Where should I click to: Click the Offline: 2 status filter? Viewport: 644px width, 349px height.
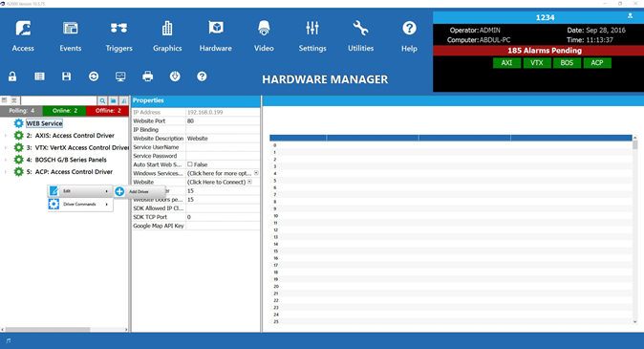point(108,111)
